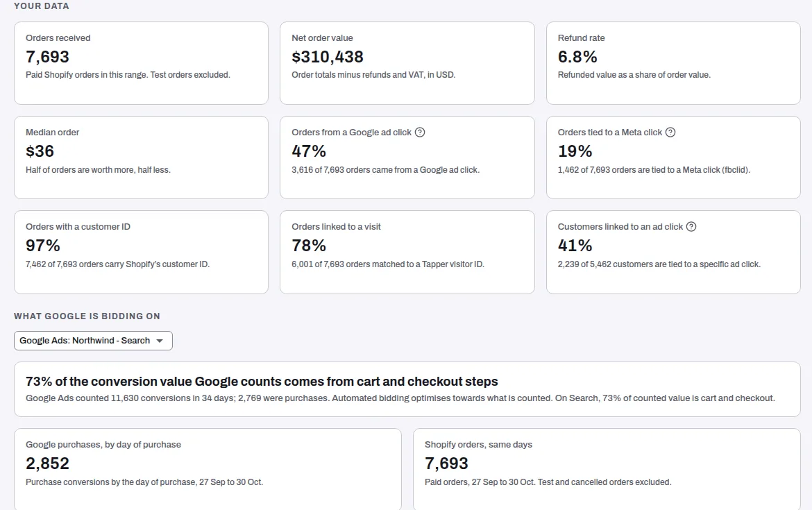
Task: Click text 'Google Ads counted 11,630 conversions in 34 days'
Action: [130, 398]
